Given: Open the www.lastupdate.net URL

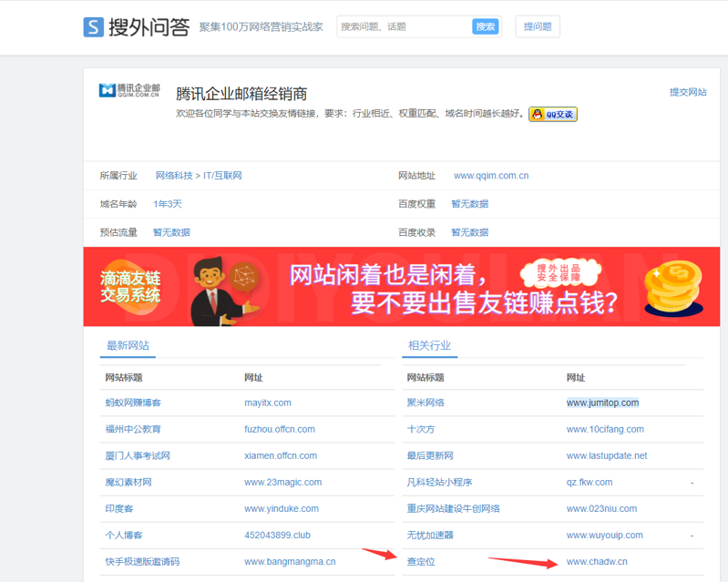Looking at the screenshot, I should 607,455.
